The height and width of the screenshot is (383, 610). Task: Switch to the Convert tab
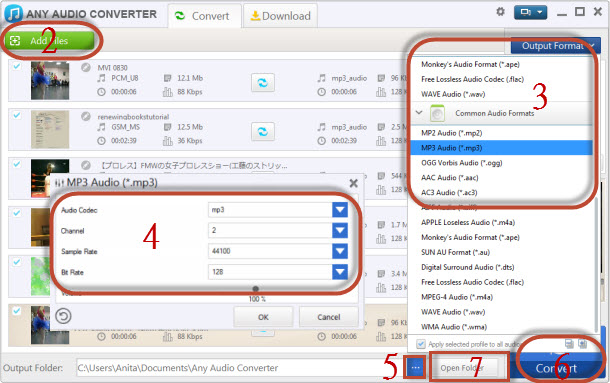pos(205,16)
